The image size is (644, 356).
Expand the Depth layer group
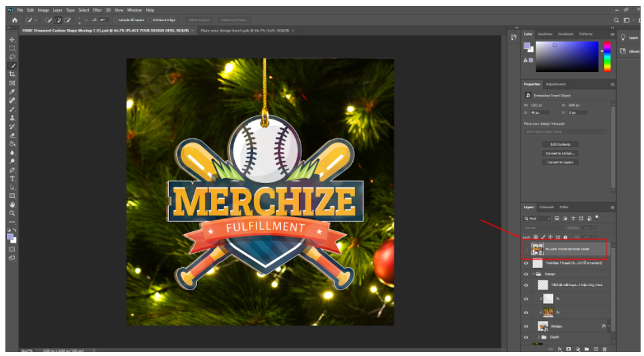539,337
